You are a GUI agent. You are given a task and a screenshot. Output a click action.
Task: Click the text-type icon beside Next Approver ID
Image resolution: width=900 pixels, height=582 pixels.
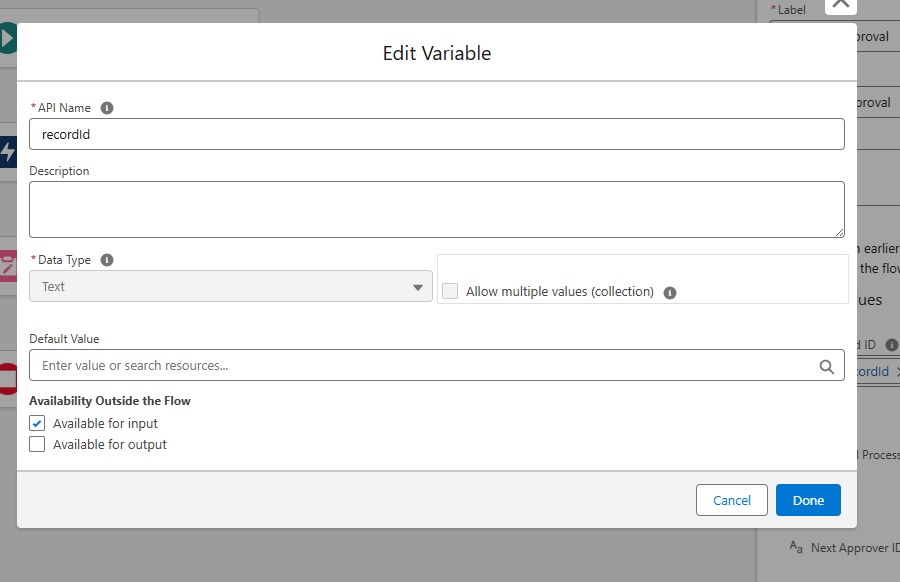click(796, 547)
